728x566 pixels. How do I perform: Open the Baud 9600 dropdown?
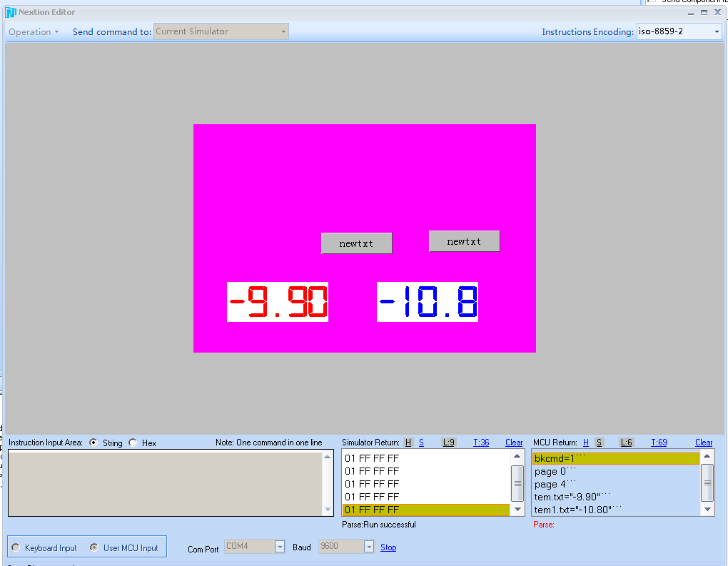[369, 547]
